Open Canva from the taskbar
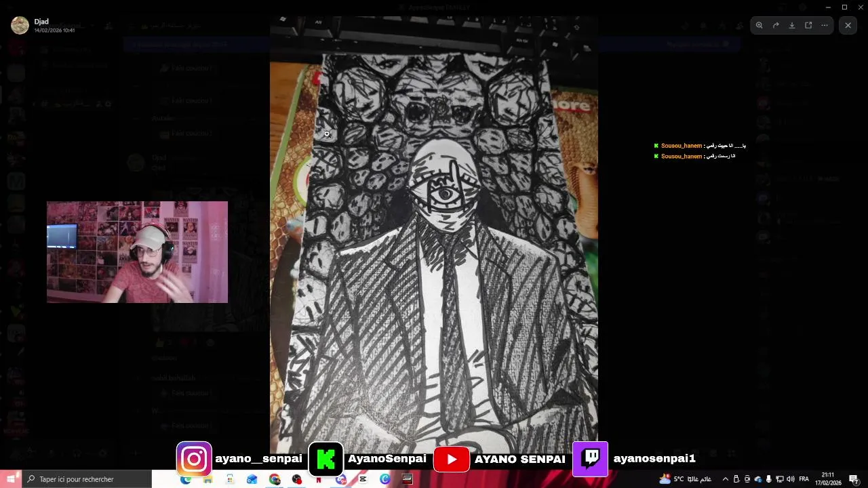 coord(385,479)
